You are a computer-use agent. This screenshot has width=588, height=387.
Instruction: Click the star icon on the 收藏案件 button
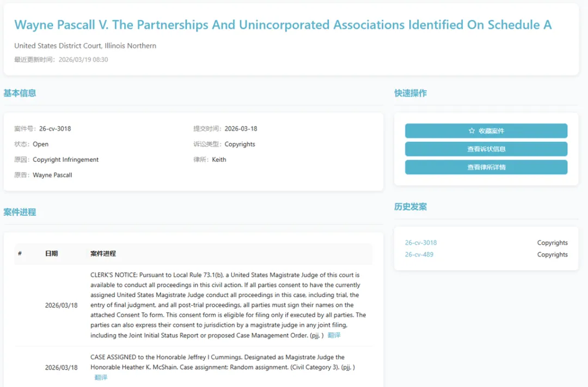coord(471,131)
